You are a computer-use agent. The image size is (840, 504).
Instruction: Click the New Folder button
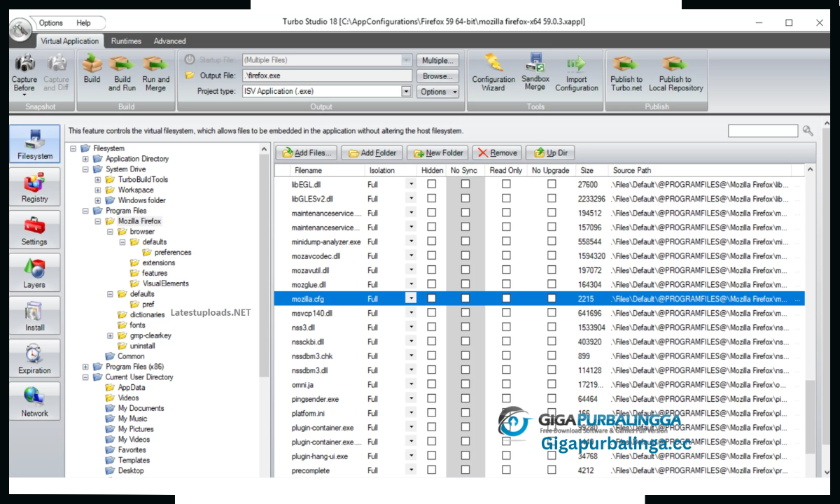coord(437,153)
